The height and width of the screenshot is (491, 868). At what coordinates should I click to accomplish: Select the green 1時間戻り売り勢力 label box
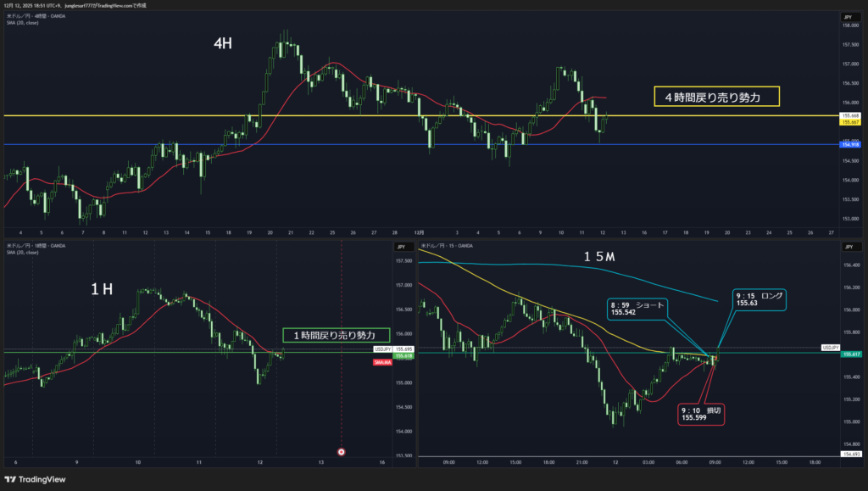click(336, 336)
